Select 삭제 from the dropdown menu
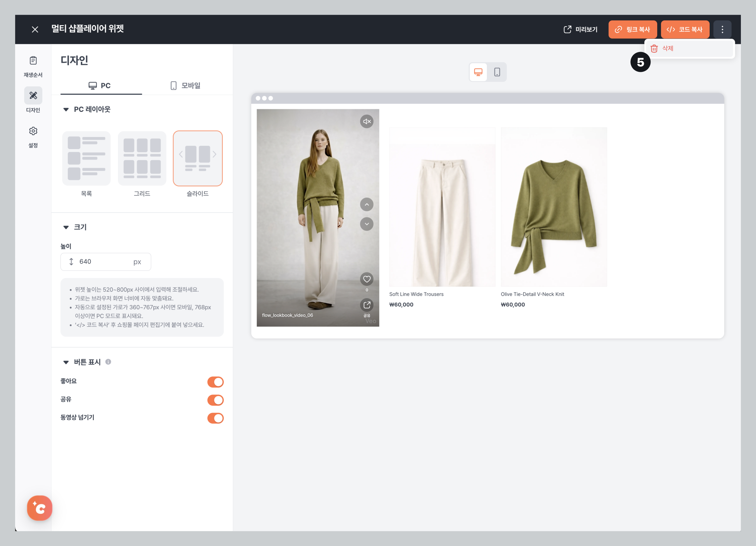 667,49
